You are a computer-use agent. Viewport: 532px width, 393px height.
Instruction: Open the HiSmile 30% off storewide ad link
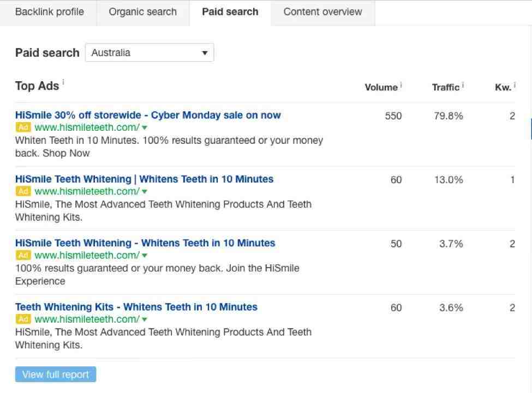pyautogui.click(x=148, y=115)
